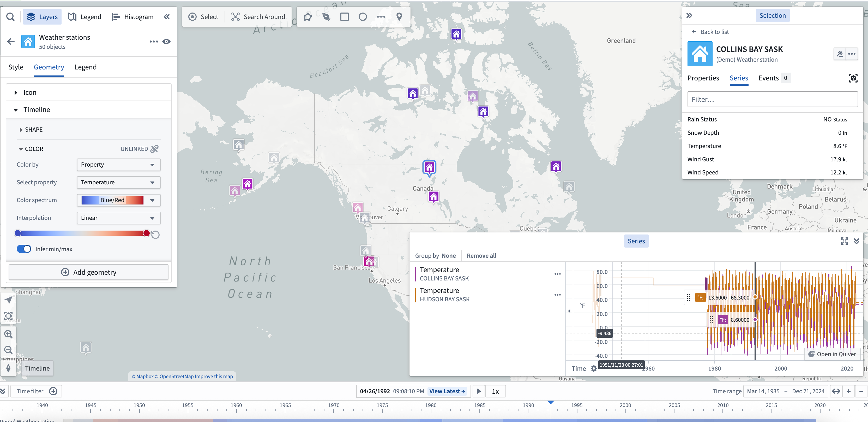This screenshot has height=422, width=868.
Task: Open the location pin tool
Action: tap(399, 16)
